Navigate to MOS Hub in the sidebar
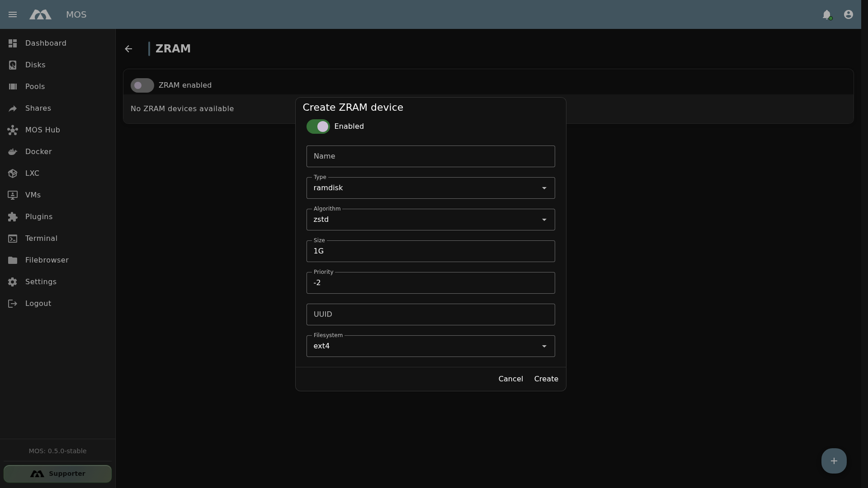 pos(57,130)
